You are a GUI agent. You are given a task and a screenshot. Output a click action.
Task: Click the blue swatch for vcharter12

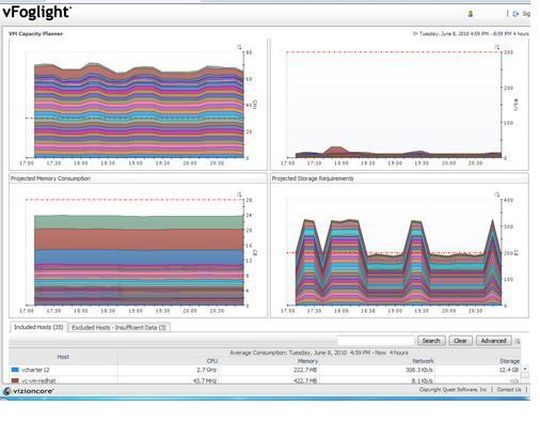point(15,370)
